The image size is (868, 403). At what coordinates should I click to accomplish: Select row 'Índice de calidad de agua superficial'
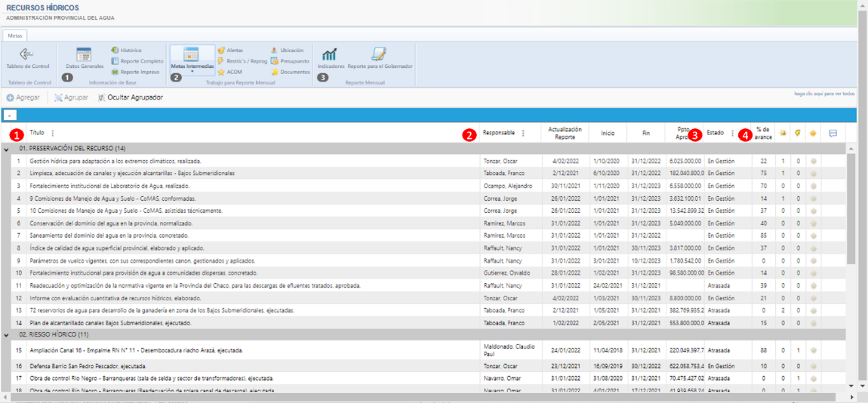424,248
